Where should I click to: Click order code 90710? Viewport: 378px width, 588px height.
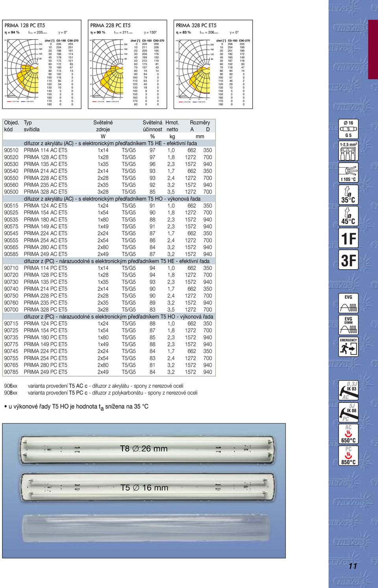point(11,268)
